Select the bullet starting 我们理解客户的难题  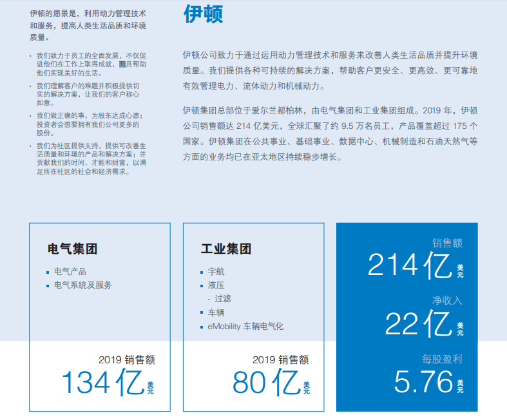(91, 93)
